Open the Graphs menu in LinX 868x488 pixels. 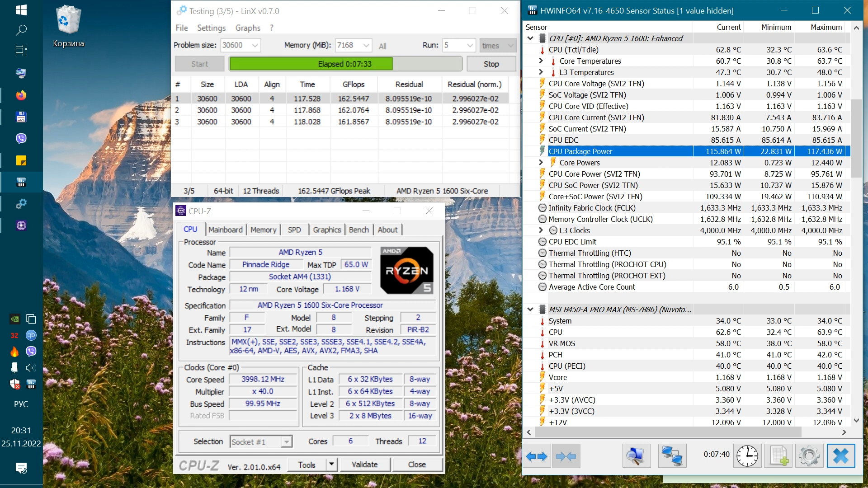click(247, 28)
